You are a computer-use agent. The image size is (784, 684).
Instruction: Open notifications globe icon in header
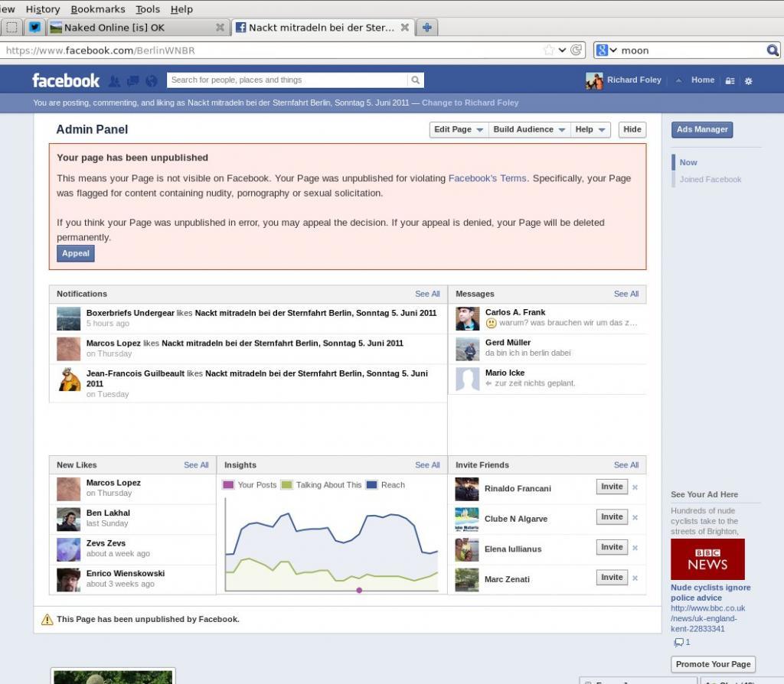151,80
